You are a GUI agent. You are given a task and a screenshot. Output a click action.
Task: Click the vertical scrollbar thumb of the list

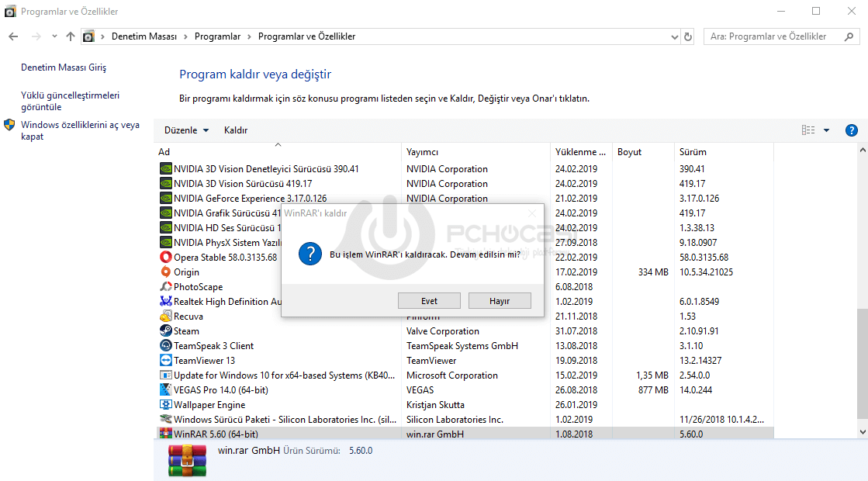pos(863,364)
